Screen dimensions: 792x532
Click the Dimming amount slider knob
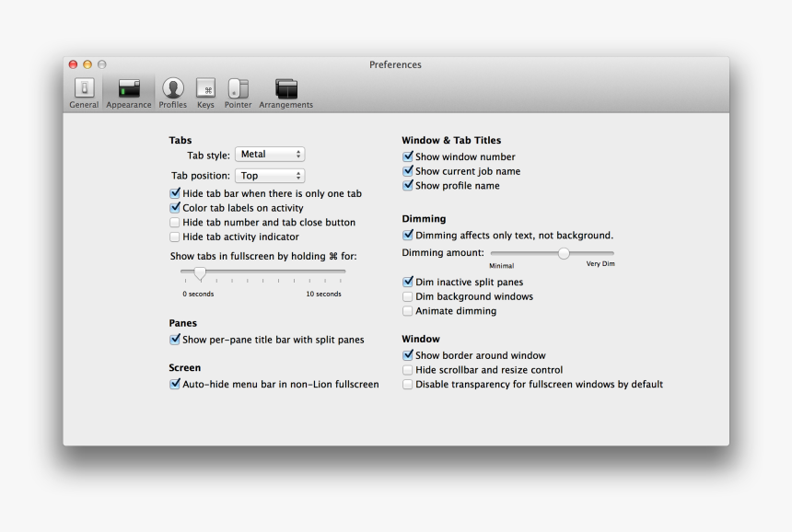[x=564, y=253]
